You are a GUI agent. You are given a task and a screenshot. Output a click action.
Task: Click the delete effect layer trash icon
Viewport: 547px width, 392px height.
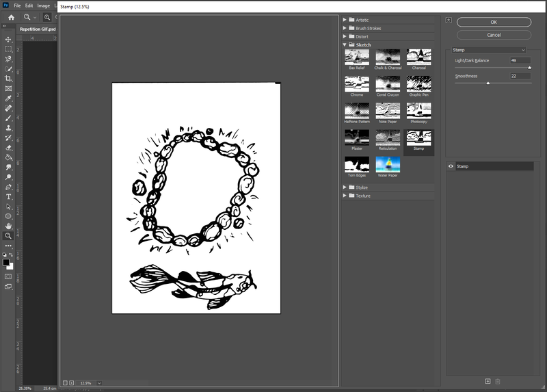[498, 381]
